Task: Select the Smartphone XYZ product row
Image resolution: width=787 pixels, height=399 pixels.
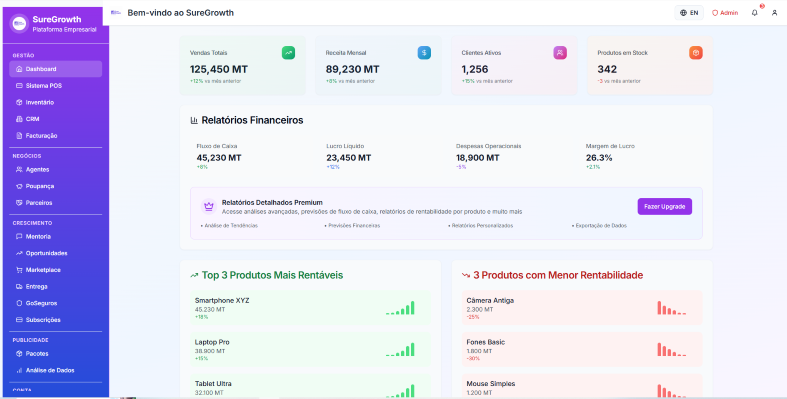Action: click(311, 308)
